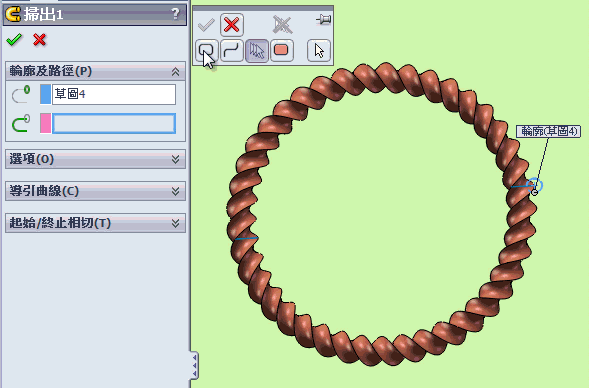The width and height of the screenshot is (589, 388).
Task: Click the blue profile color swatch
Action: (45, 94)
